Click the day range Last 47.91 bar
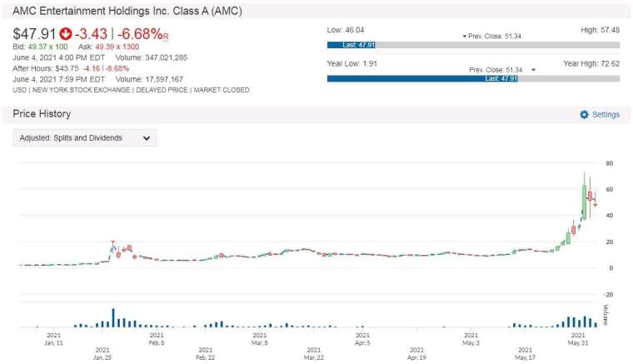633x364 pixels. [x=351, y=45]
